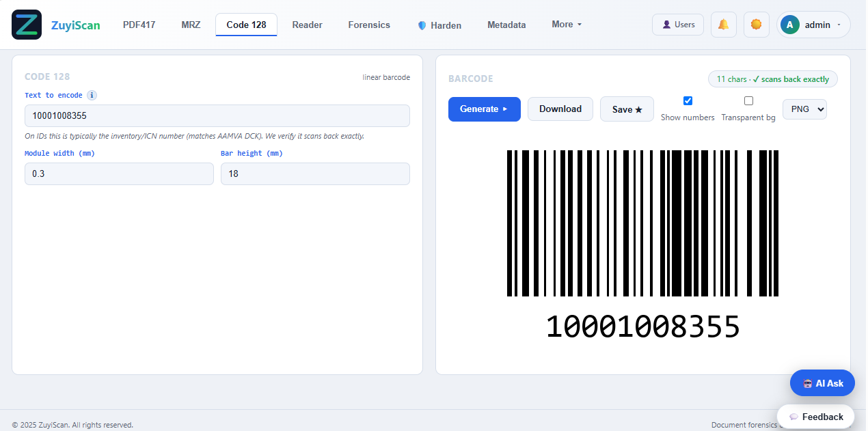Open the Forensics tab
Screen dimensions: 868x431
tap(369, 25)
